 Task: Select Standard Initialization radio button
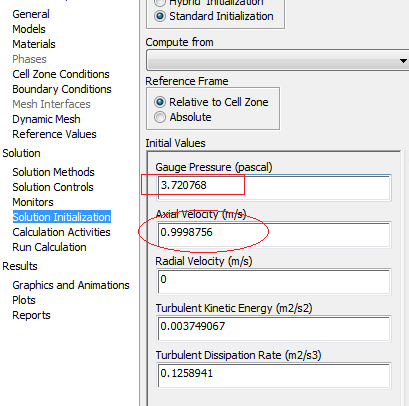(x=160, y=16)
